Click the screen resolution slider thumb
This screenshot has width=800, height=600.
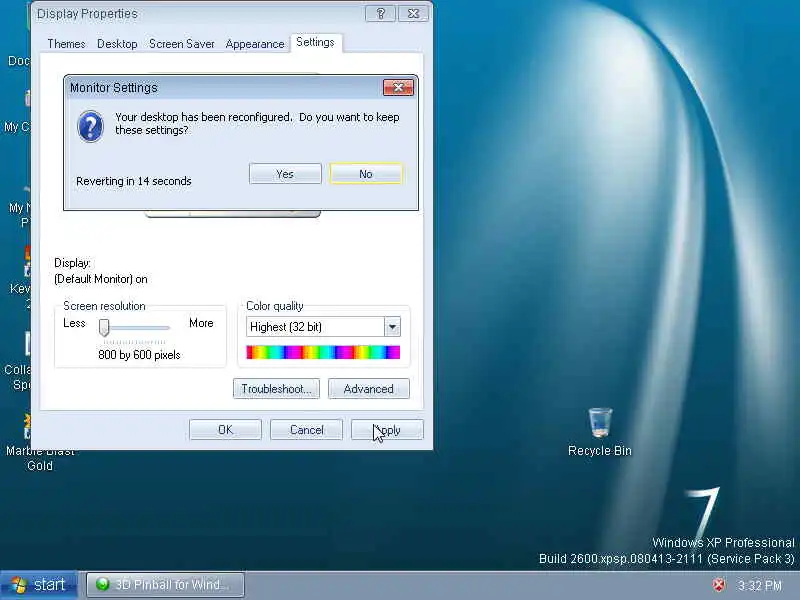(104, 328)
